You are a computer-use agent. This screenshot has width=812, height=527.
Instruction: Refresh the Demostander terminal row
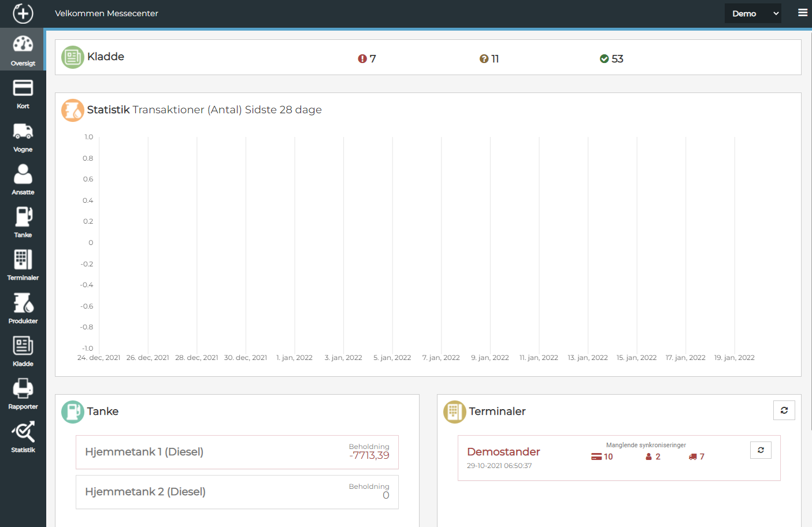[x=761, y=450]
